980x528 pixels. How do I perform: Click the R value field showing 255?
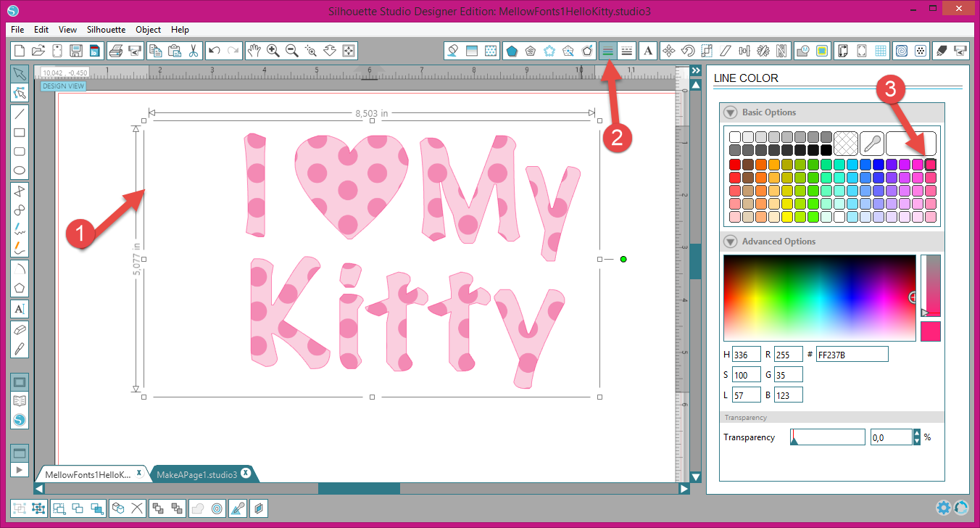pos(789,354)
